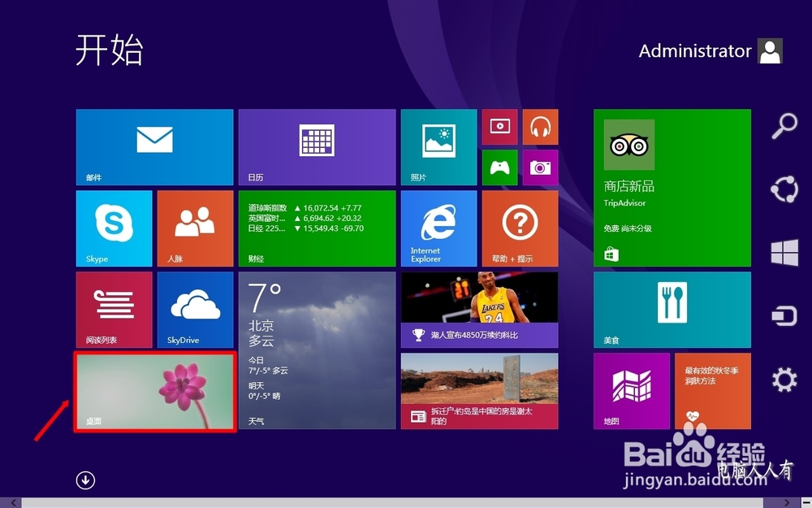Viewport: 812px width, 508px height.
Task: Expand the Apps view with the down arrow
Action: tap(84, 480)
